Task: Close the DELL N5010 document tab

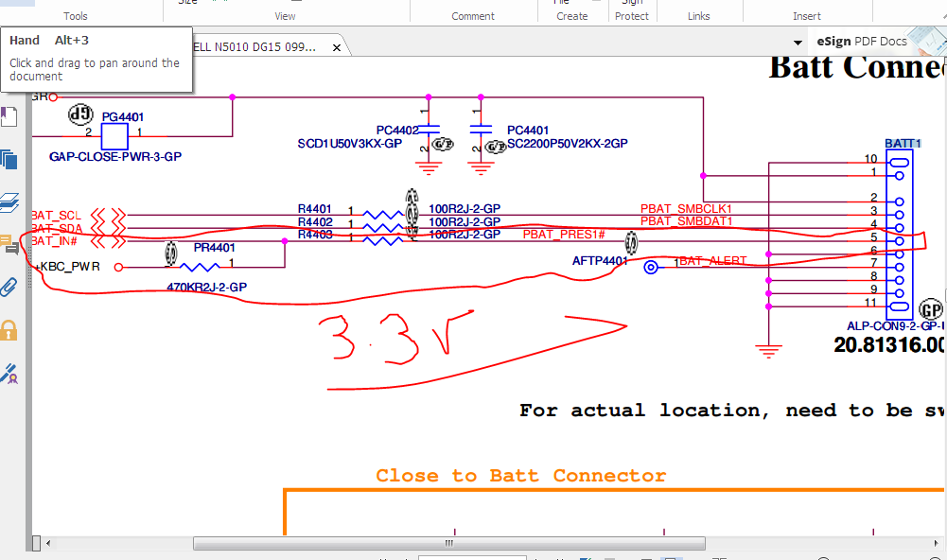Action: pos(337,47)
